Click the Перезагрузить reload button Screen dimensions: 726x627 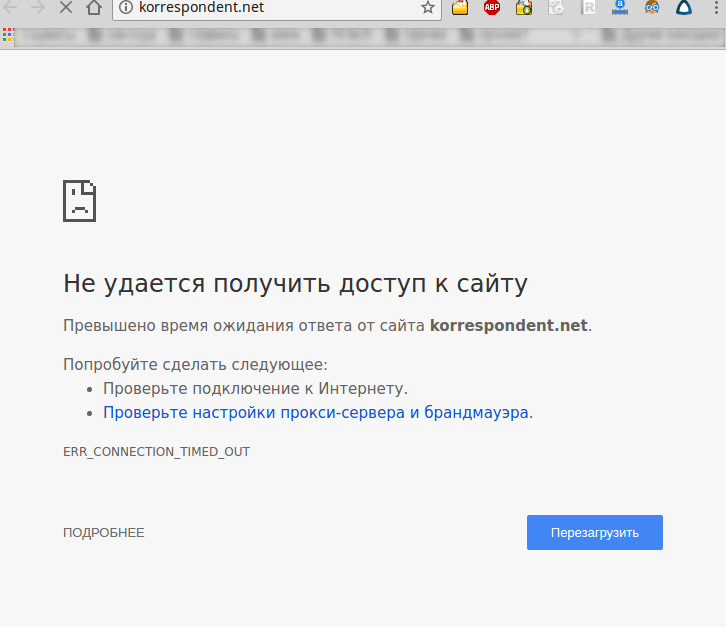tap(595, 533)
